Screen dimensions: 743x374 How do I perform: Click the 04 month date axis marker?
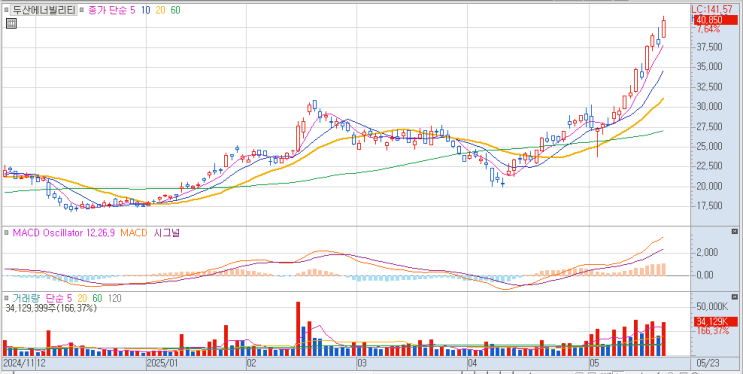pos(472,363)
